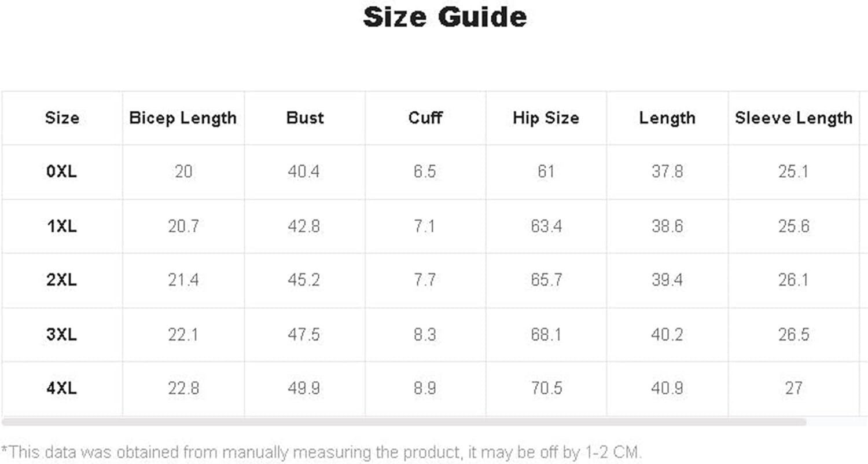The height and width of the screenshot is (464, 868).
Task: Select the Size column header
Action: [62, 118]
